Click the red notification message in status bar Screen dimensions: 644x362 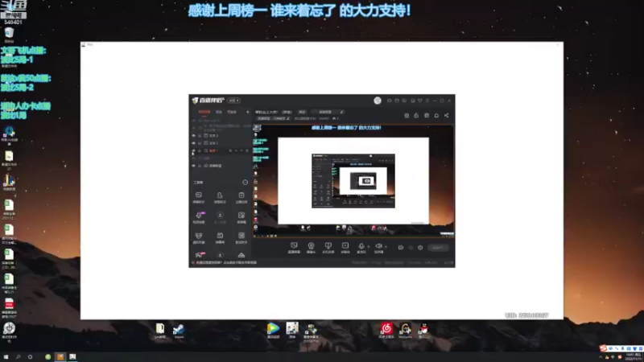[226, 263]
